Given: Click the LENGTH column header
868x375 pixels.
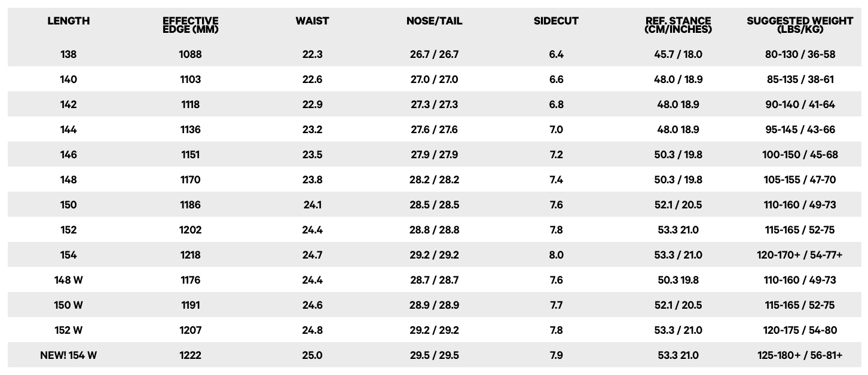Looking at the screenshot, I should coord(68,21).
